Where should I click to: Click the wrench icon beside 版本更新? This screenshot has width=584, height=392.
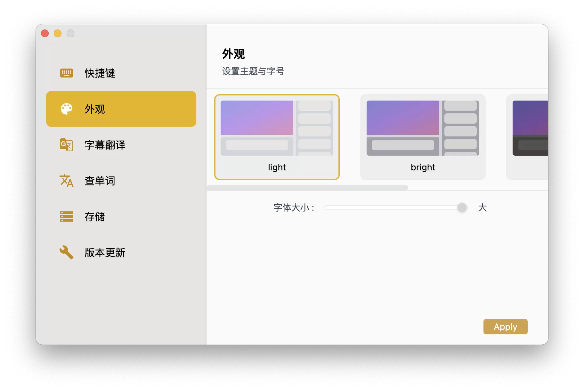[x=66, y=253]
